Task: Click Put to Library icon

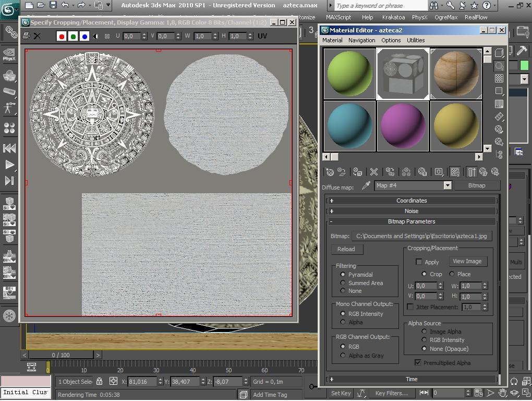Action: click(422, 172)
